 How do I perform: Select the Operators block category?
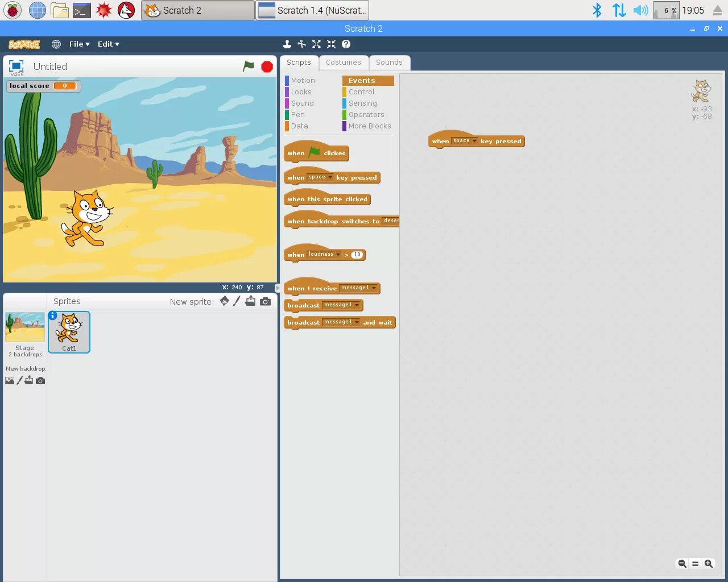(366, 115)
